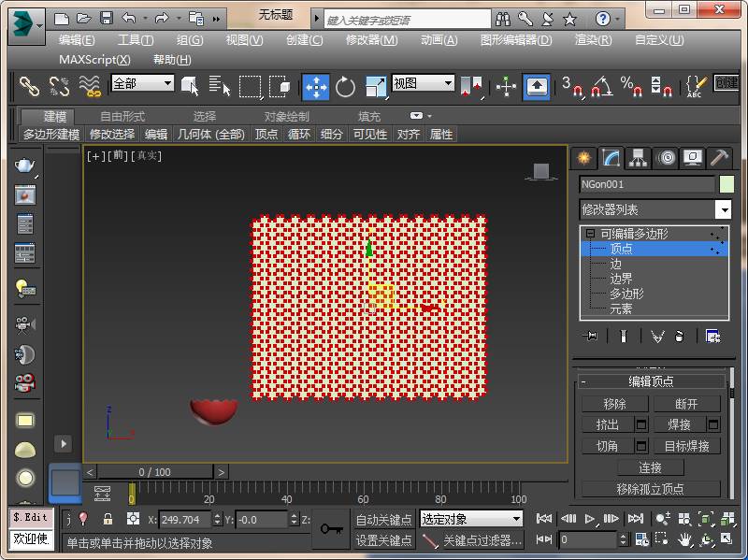The width and height of the screenshot is (748, 560).
Task: Open the Modifiers menu
Action: click(x=371, y=40)
